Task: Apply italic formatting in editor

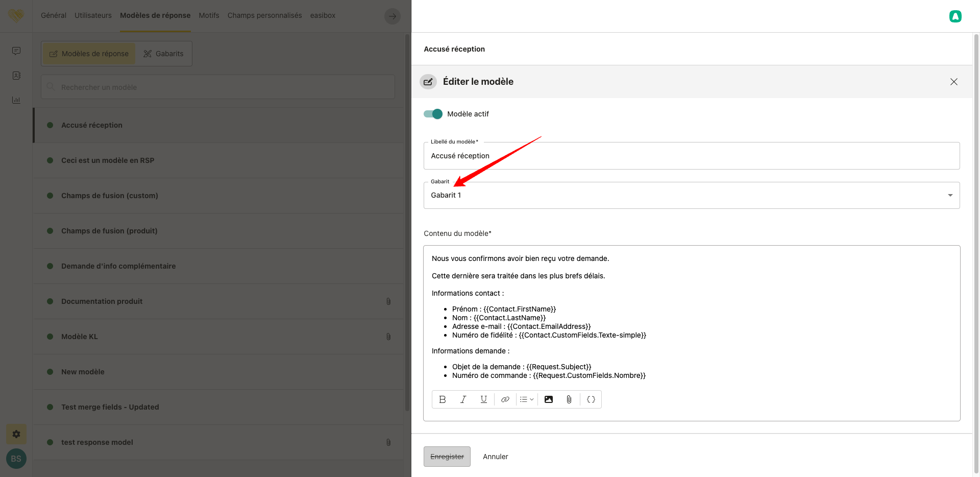Action: coord(463,399)
